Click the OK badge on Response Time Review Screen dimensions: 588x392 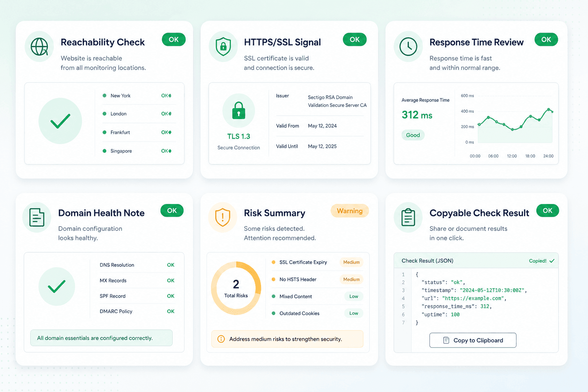pyautogui.click(x=546, y=39)
